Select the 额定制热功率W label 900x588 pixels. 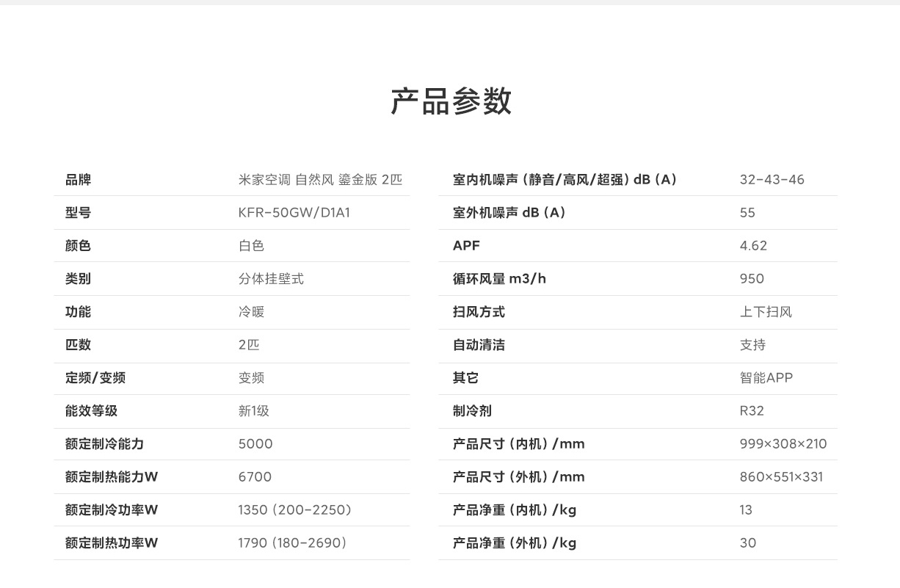(x=112, y=543)
